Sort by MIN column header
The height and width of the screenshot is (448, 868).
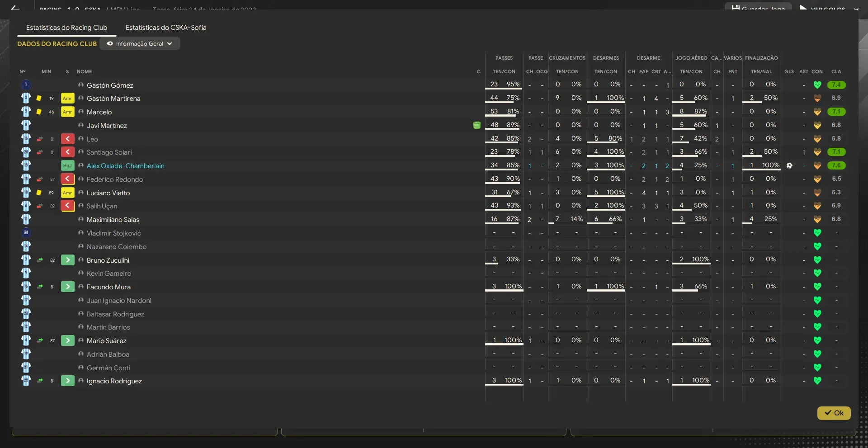pos(46,71)
